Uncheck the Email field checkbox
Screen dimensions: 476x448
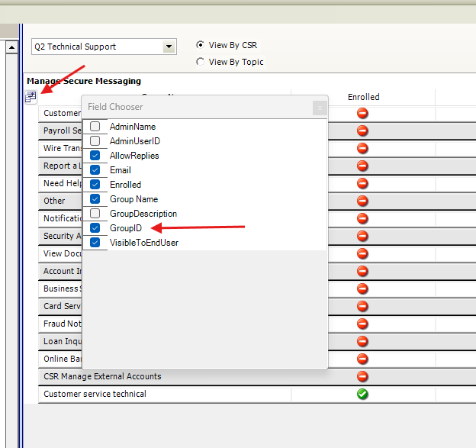95,169
